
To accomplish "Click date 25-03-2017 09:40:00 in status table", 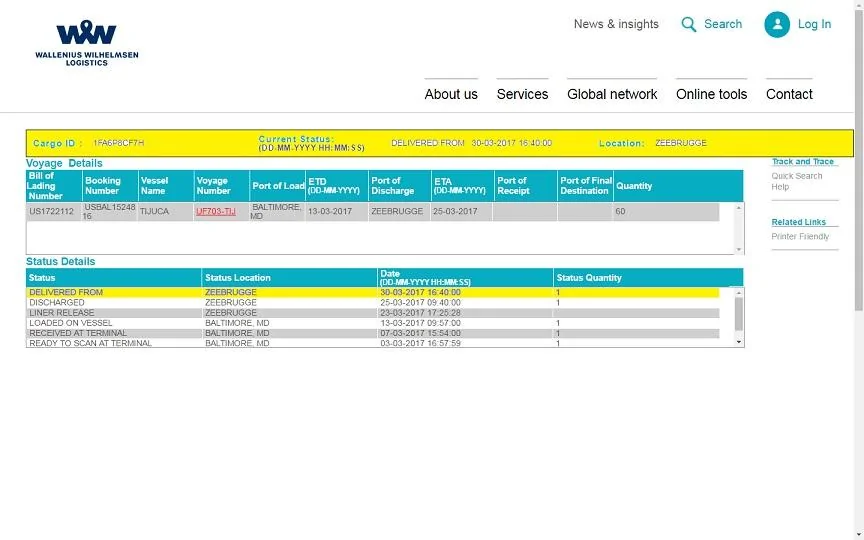I will click(420, 303).
